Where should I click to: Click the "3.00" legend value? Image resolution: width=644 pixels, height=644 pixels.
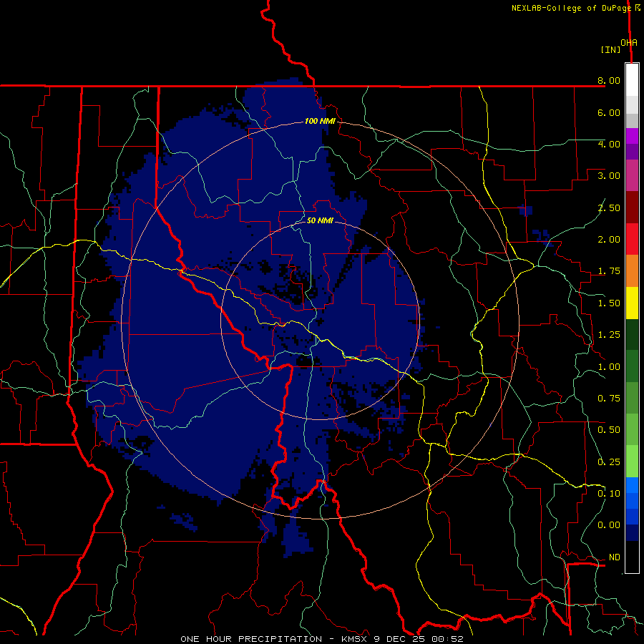pyautogui.click(x=609, y=176)
